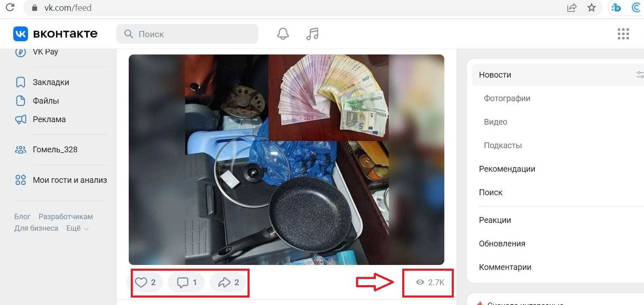Follow the Разработчикам footer link
Image resolution: width=644 pixels, height=305 pixels.
pos(66,217)
